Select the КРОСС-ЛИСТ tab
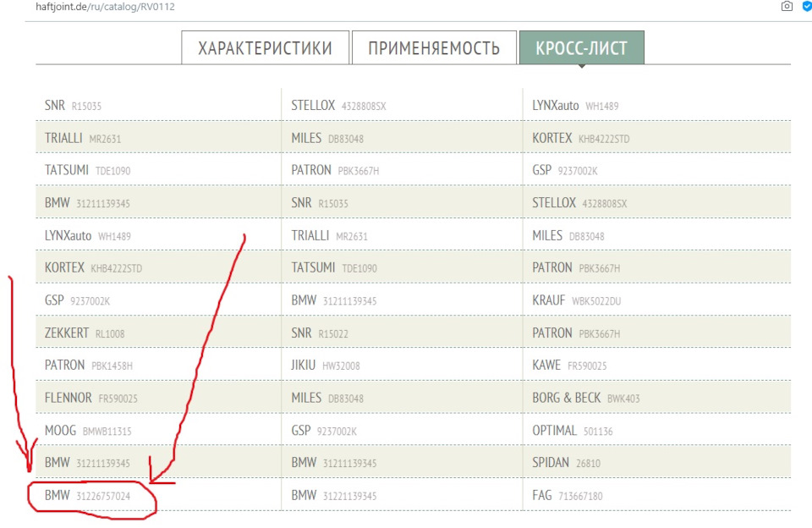Screen dimensions: 812x528 click(x=582, y=47)
